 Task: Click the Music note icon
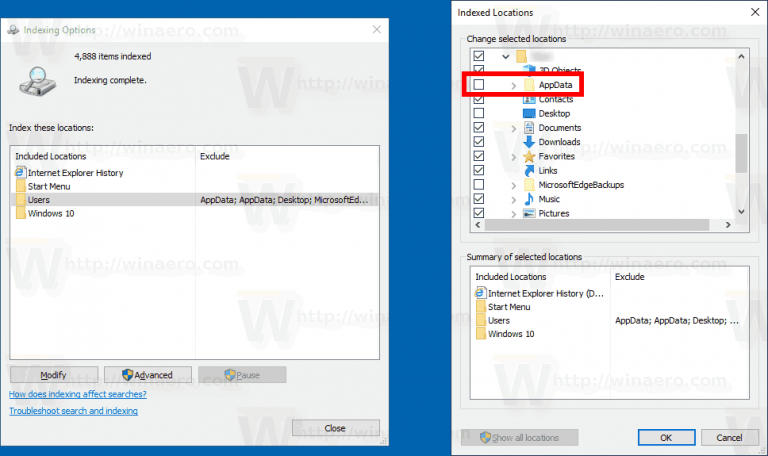click(x=528, y=199)
